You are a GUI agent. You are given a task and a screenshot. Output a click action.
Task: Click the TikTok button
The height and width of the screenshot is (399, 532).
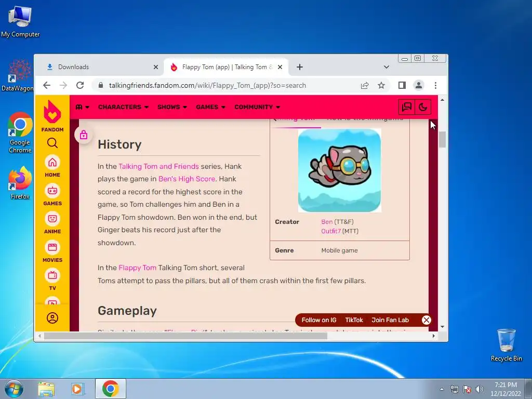click(x=354, y=320)
